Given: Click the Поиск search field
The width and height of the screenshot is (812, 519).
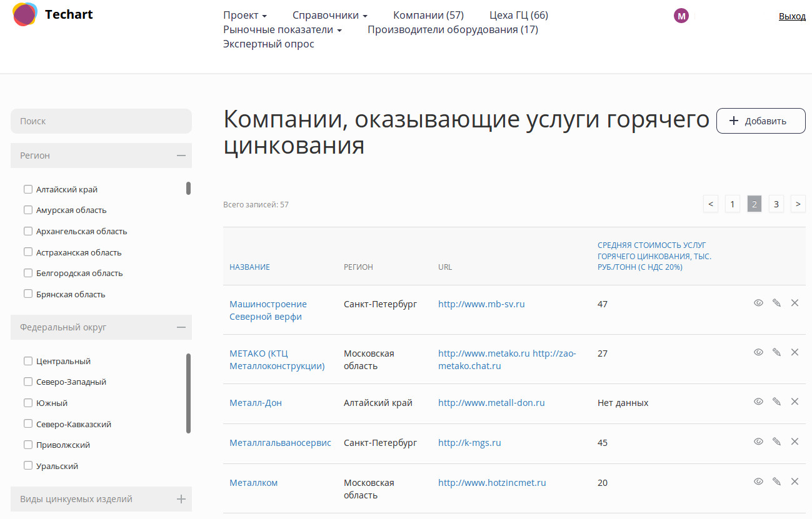Looking at the screenshot, I should tap(101, 121).
